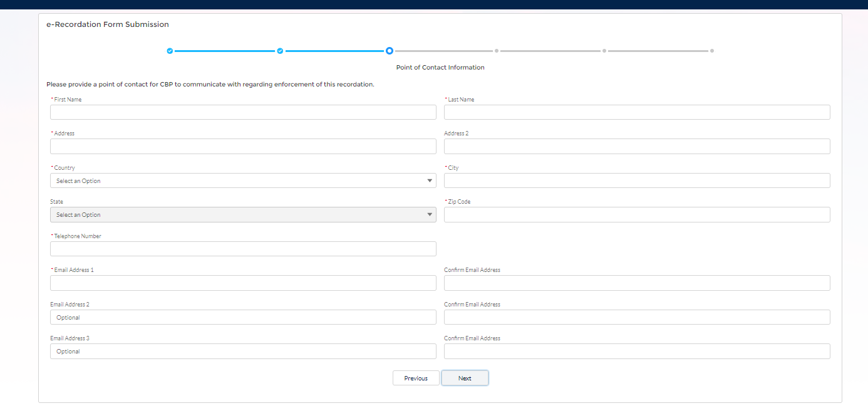Click the fourth step dot in progress bar
The height and width of the screenshot is (418, 868).
coord(497,51)
